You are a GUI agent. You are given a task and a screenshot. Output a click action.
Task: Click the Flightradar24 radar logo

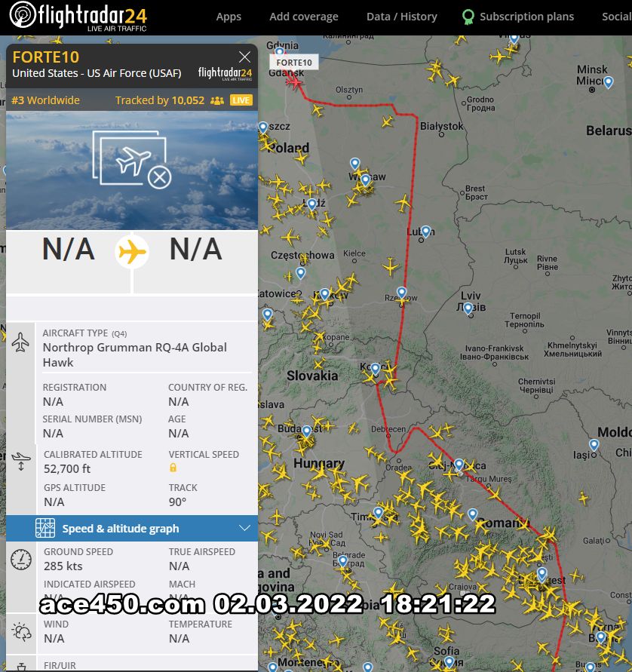[x=23, y=14]
